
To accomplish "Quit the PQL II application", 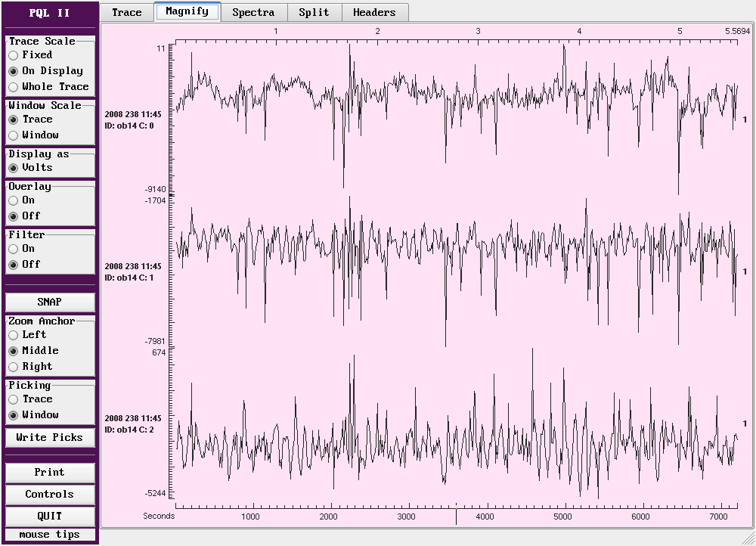I will pos(50,517).
